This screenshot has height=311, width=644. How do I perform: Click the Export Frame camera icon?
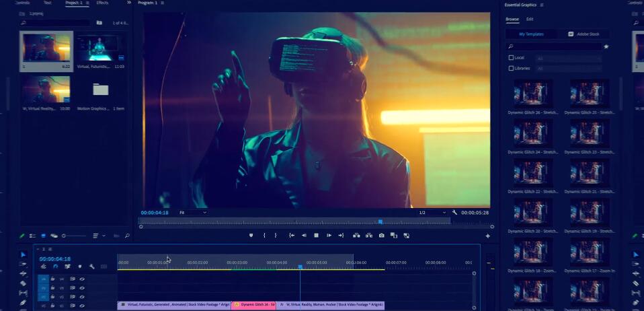tap(381, 235)
